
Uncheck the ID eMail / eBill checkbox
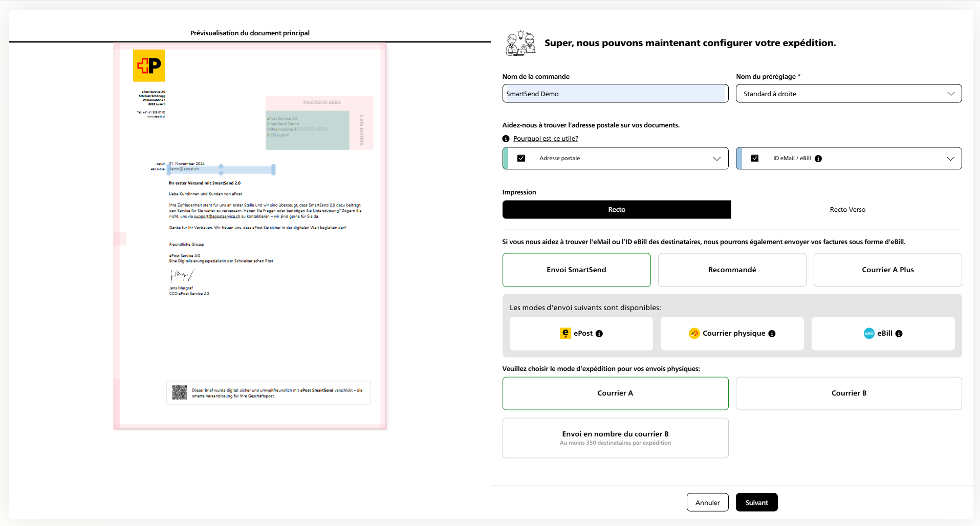[x=755, y=158]
